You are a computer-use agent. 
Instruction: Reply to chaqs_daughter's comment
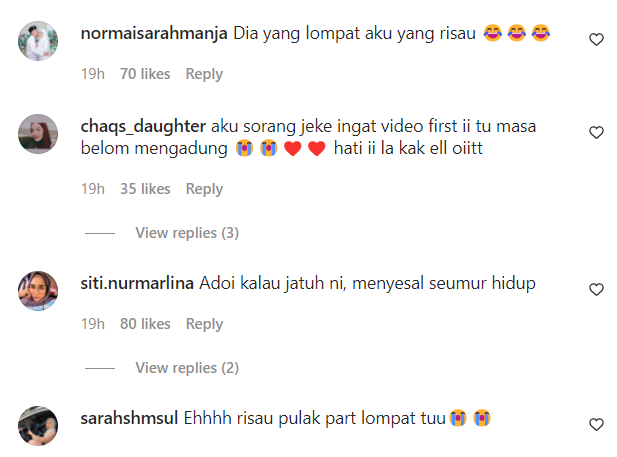(204, 189)
